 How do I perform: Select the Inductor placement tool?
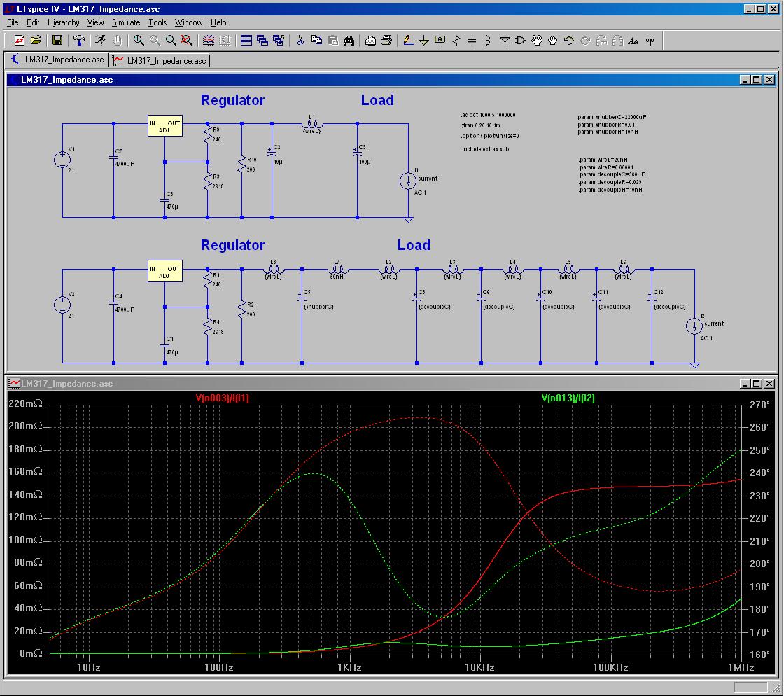coord(488,41)
